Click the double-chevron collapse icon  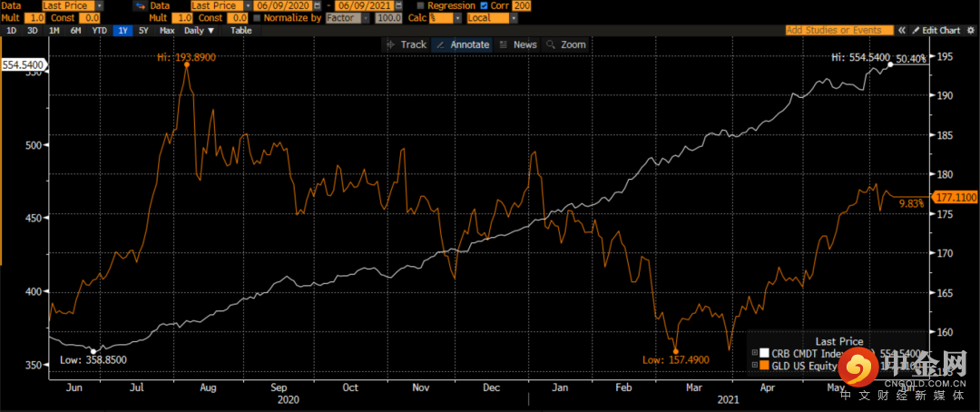pos(902,30)
